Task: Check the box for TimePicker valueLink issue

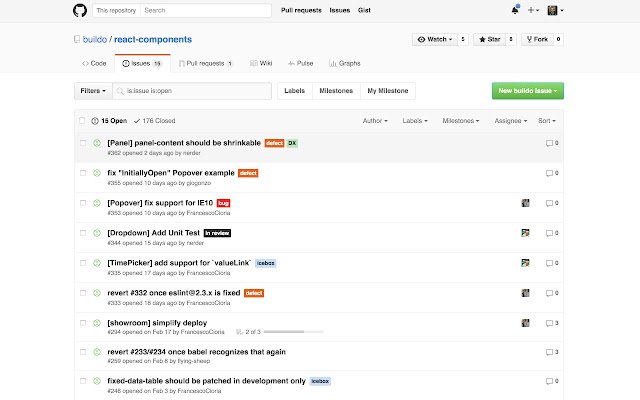Action: (x=83, y=263)
